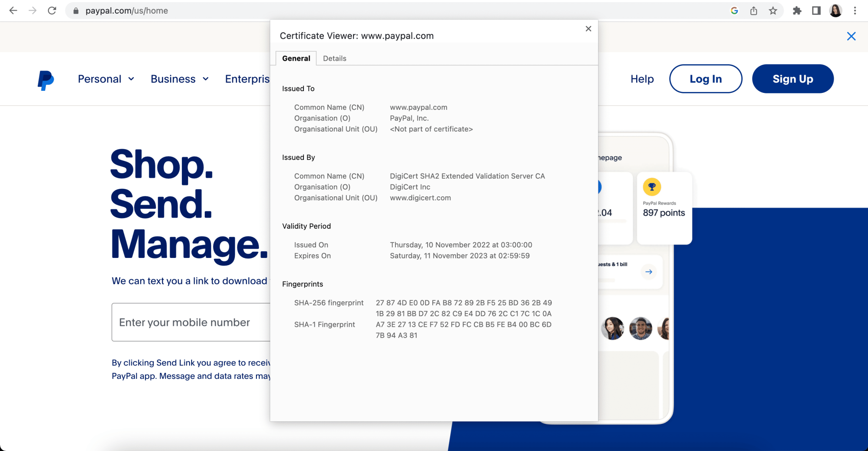Close the Certificate Viewer dialog
Image resolution: width=868 pixels, height=451 pixels.
(x=588, y=29)
